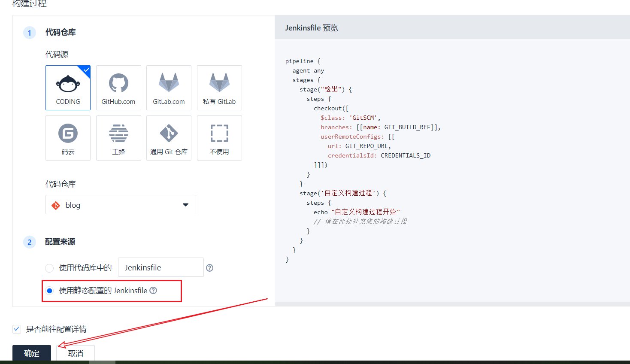Select 使用代码库中的 radio option

click(x=49, y=268)
